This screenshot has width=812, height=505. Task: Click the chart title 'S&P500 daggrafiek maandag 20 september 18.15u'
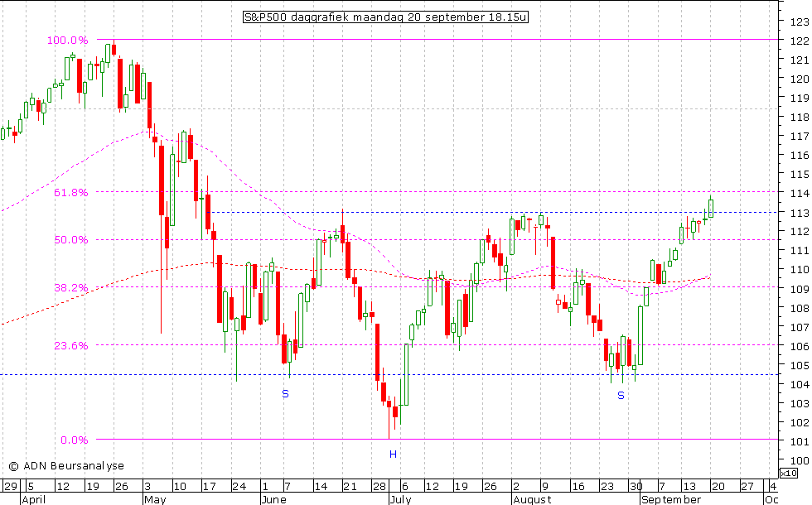click(x=385, y=17)
